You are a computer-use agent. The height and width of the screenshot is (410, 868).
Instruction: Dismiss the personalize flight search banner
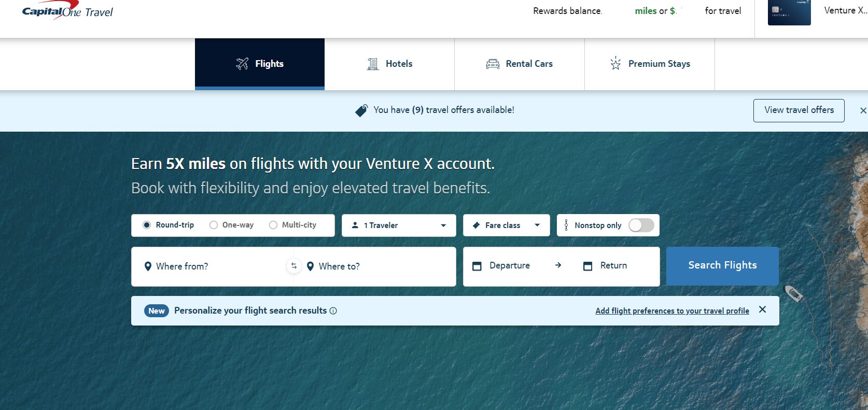tap(762, 309)
